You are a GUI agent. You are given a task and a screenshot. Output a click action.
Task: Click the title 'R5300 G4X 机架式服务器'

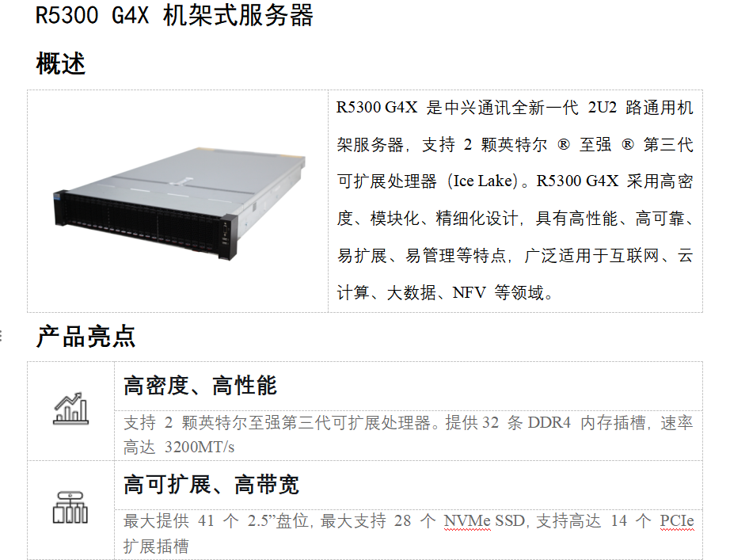click(174, 15)
